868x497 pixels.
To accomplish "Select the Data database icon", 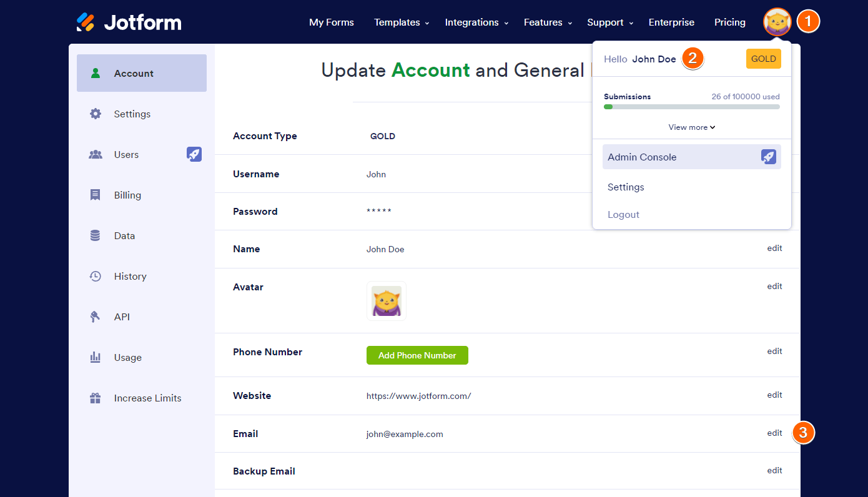I will [x=95, y=235].
